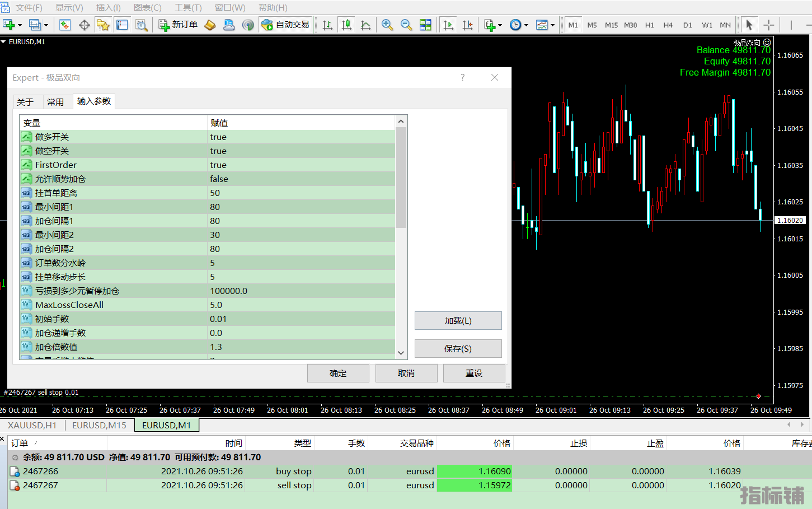812x509 pixels.
Task: Switch chart to bar chart icon
Action: click(327, 25)
